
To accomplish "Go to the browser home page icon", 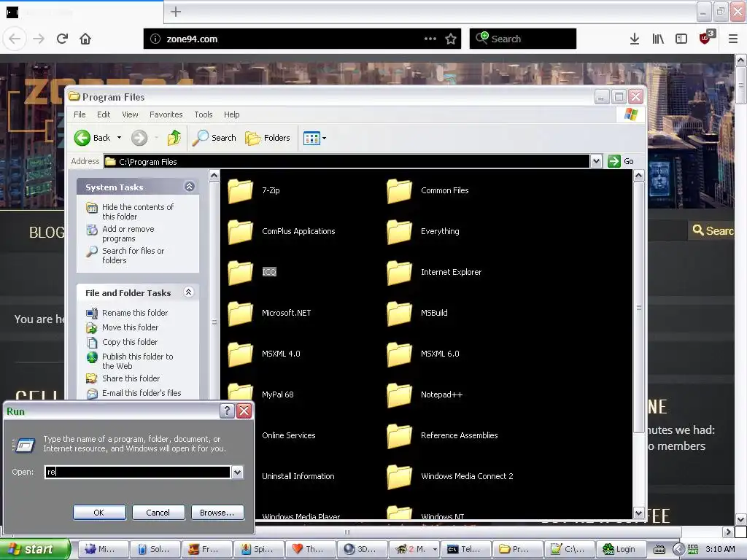I will click(x=85, y=39).
